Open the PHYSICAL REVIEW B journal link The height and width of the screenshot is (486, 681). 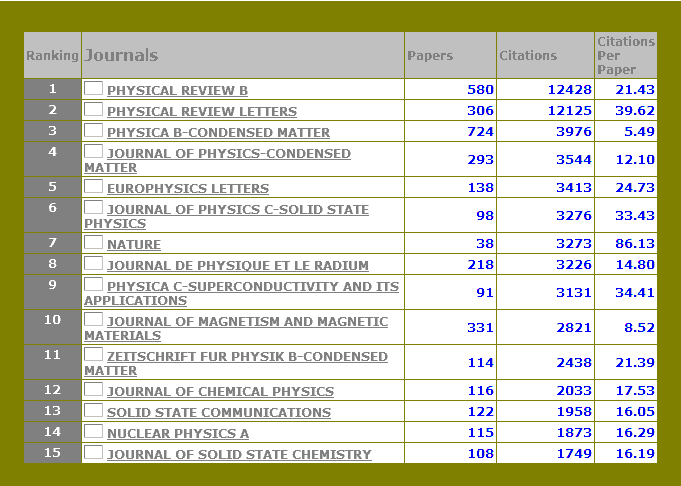point(177,90)
